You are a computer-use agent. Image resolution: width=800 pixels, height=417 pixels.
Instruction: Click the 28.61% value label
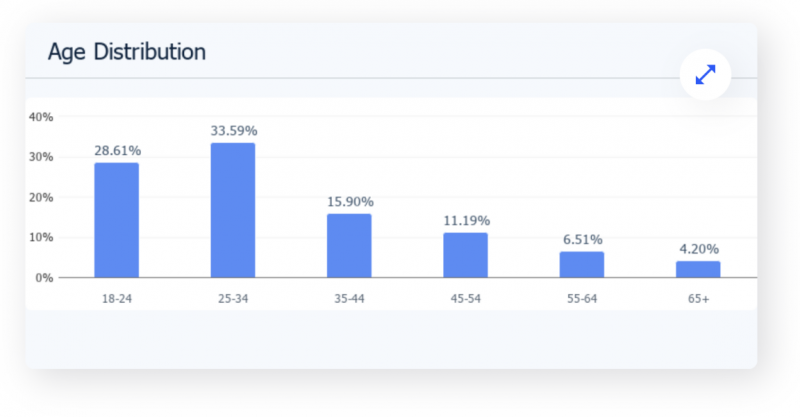click(117, 150)
